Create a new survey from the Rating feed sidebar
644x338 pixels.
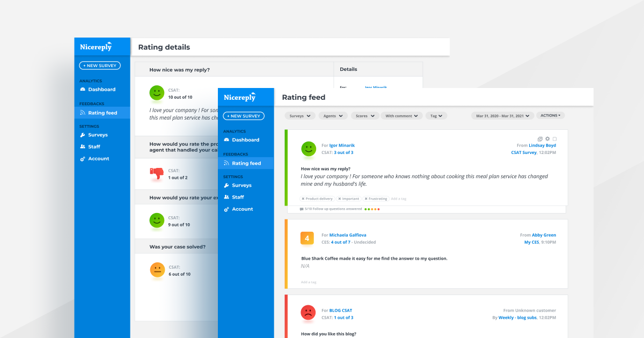coord(244,116)
